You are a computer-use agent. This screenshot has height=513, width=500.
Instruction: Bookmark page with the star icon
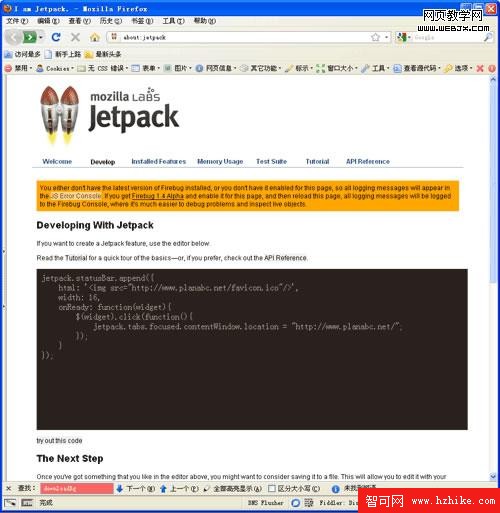(x=375, y=37)
